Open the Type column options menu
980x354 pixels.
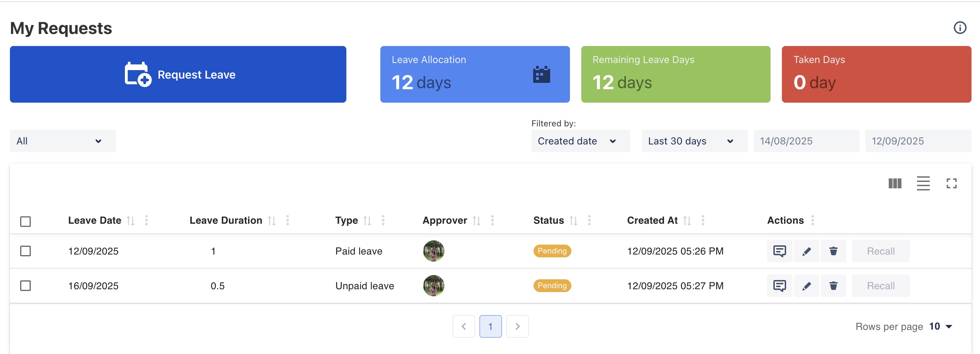click(383, 220)
